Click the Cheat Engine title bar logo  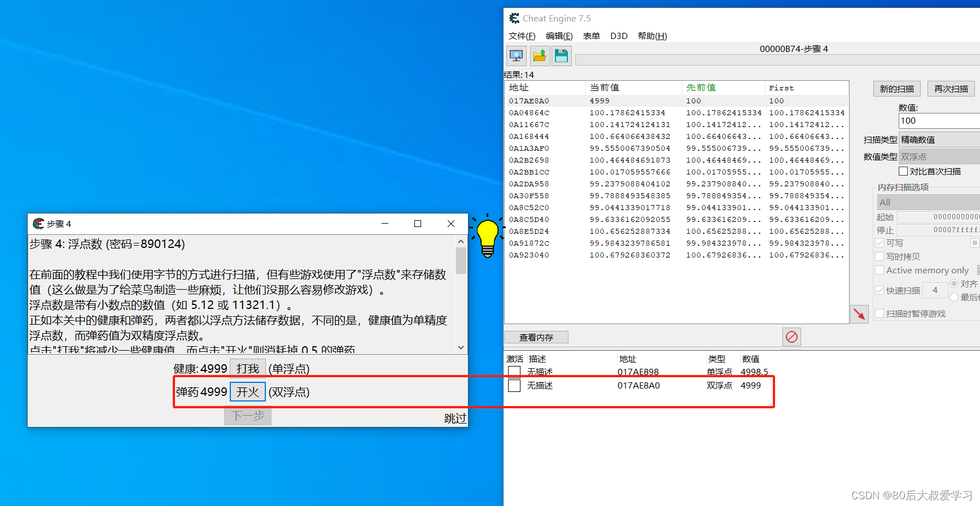point(514,18)
